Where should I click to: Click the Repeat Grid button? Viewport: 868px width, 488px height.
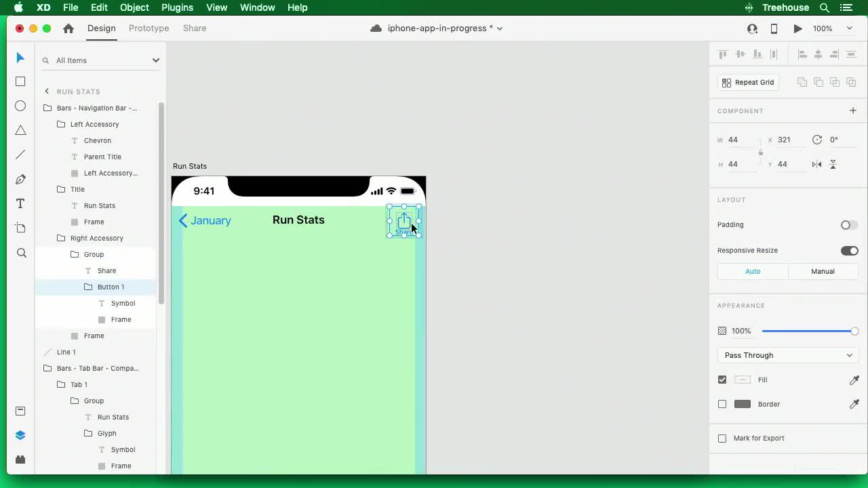pos(747,82)
